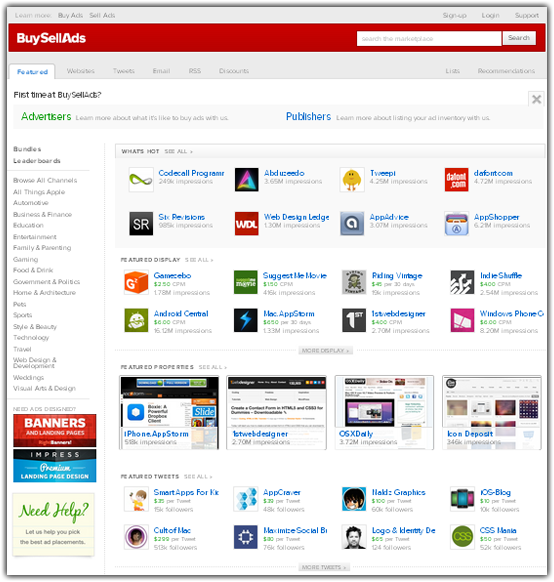The height and width of the screenshot is (582, 554).
Task: Expand Featured Properties with See All
Action: coord(213,367)
